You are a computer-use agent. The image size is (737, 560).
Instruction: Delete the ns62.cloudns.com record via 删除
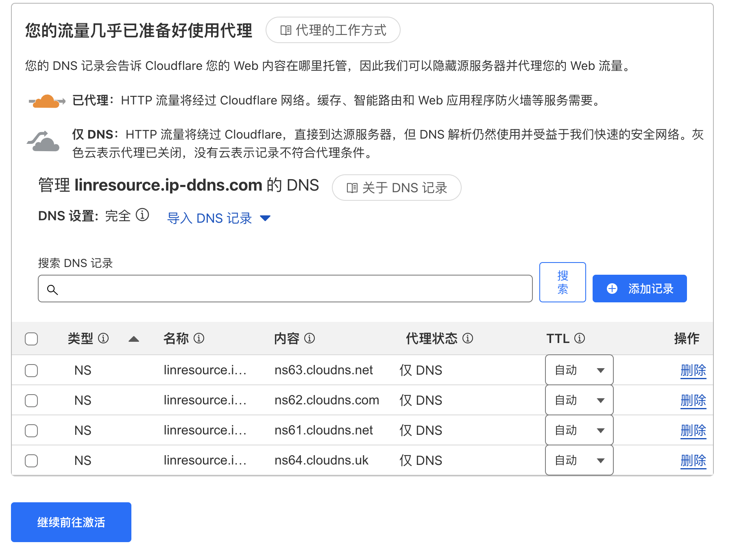tap(693, 401)
